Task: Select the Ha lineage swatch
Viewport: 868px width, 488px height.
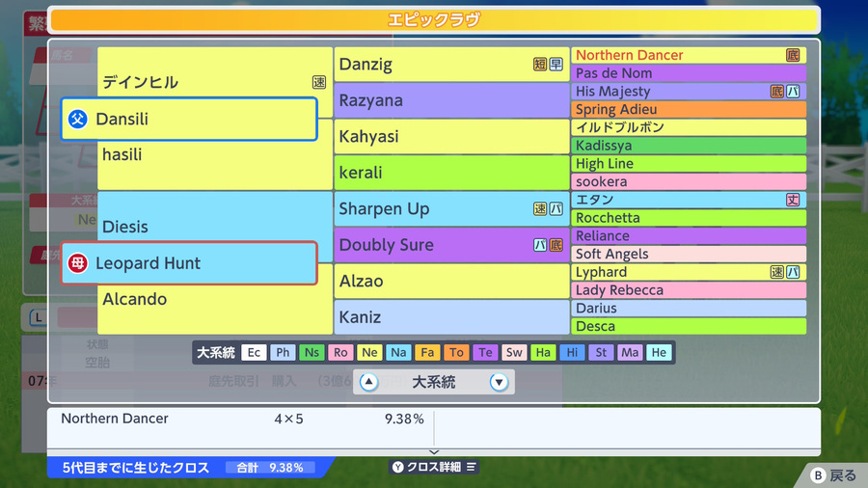Action: pos(543,352)
